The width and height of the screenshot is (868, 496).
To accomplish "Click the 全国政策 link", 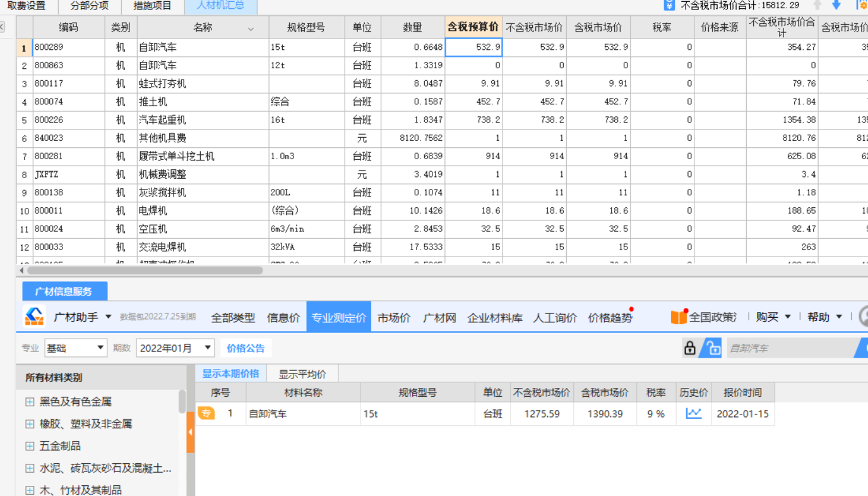I will click(713, 317).
